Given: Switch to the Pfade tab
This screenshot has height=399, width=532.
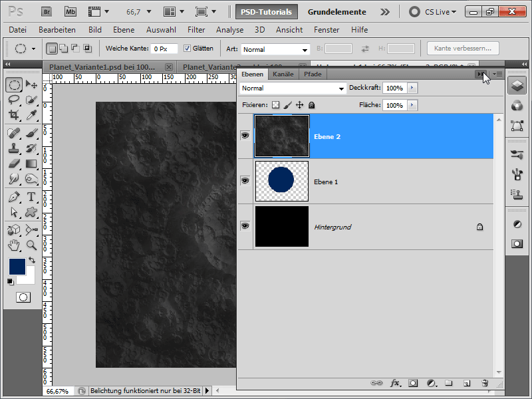Looking at the screenshot, I should pyautogui.click(x=313, y=74).
